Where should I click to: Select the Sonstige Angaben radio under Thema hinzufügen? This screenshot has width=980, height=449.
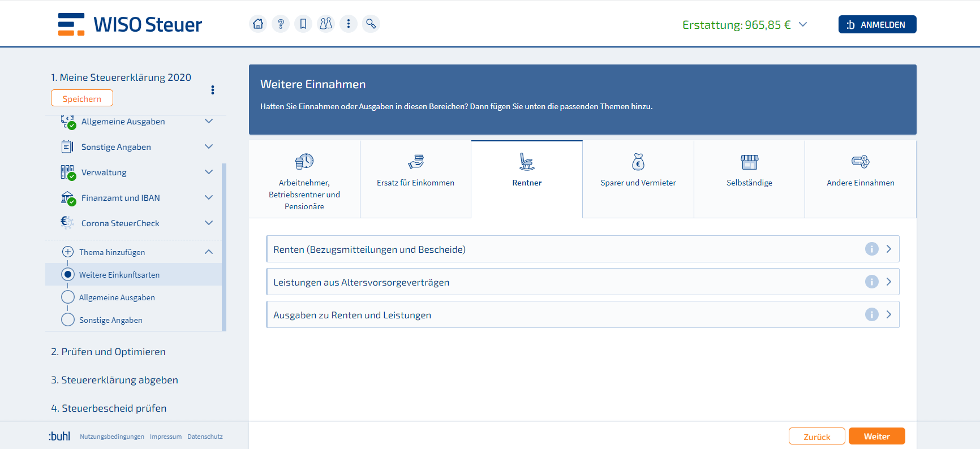(x=68, y=320)
